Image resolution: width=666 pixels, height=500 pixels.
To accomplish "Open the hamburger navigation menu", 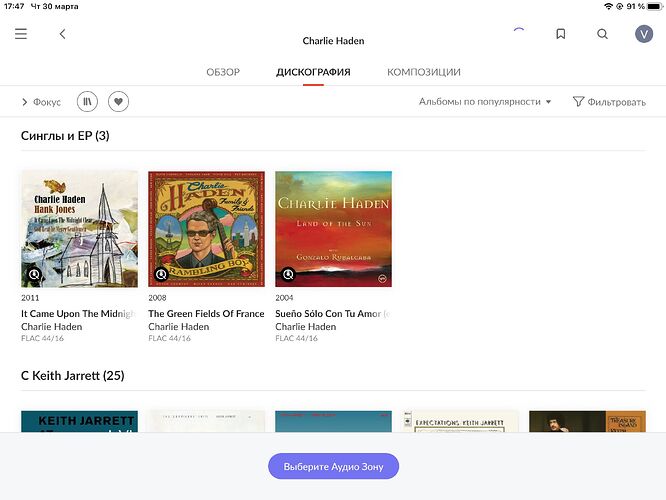I will coord(21,34).
